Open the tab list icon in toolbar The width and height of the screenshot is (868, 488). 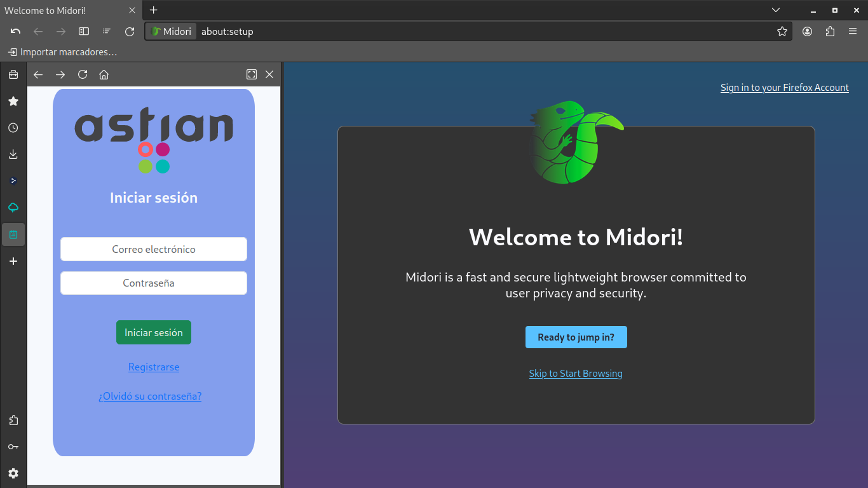pyautogui.click(x=106, y=31)
